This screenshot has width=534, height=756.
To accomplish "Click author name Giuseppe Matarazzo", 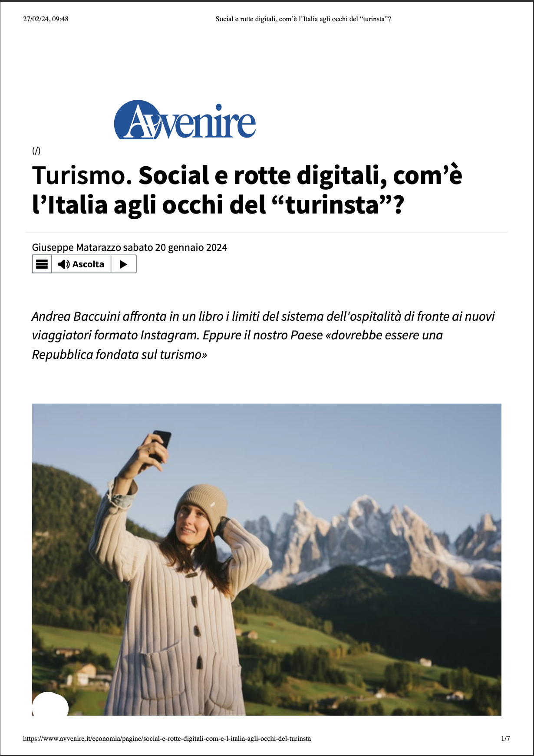I will (x=76, y=247).
